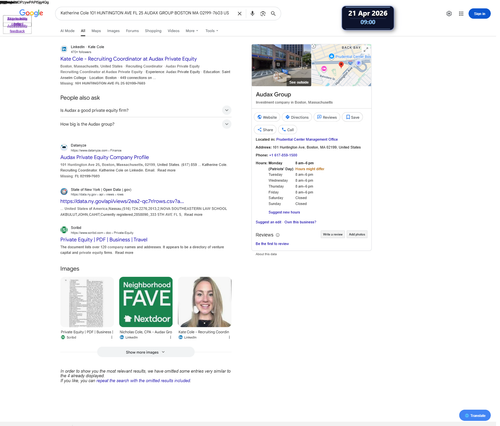This screenshot has height=426, width=500.
Task: Click Read more on Datanyze snippet
Action: point(166,170)
